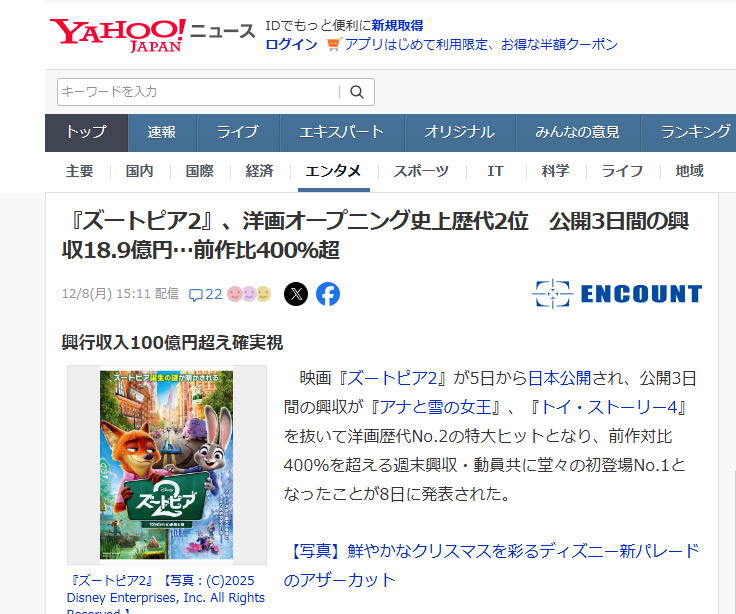The image size is (736, 614).
Task: Click the ログイン link
Action: (291, 45)
